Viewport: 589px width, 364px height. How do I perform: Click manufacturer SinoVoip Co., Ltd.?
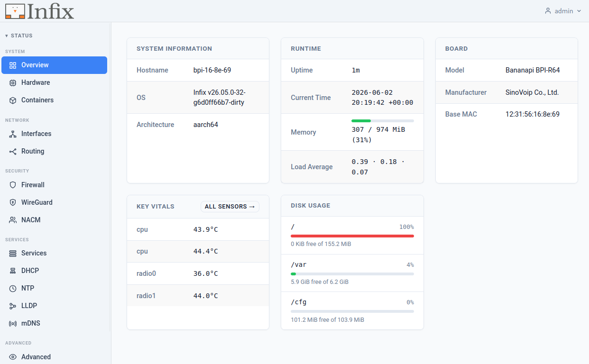point(532,92)
